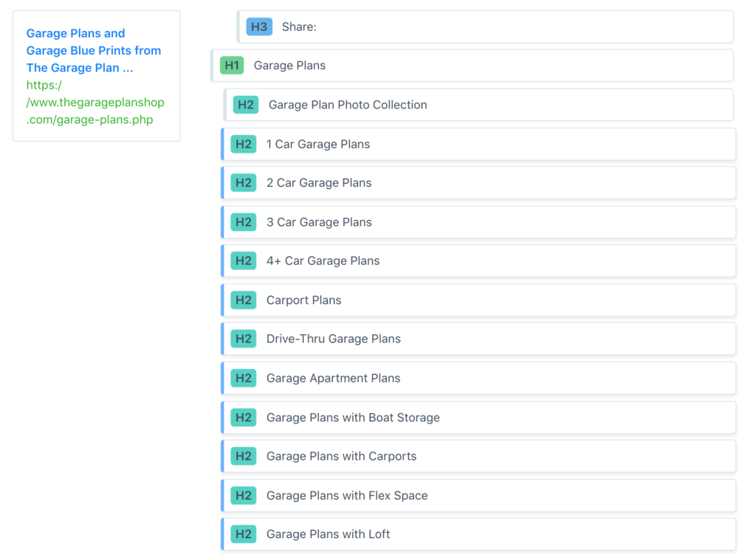
Task: Select the 4+ Car Garage Plans heading
Action: [x=323, y=261]
